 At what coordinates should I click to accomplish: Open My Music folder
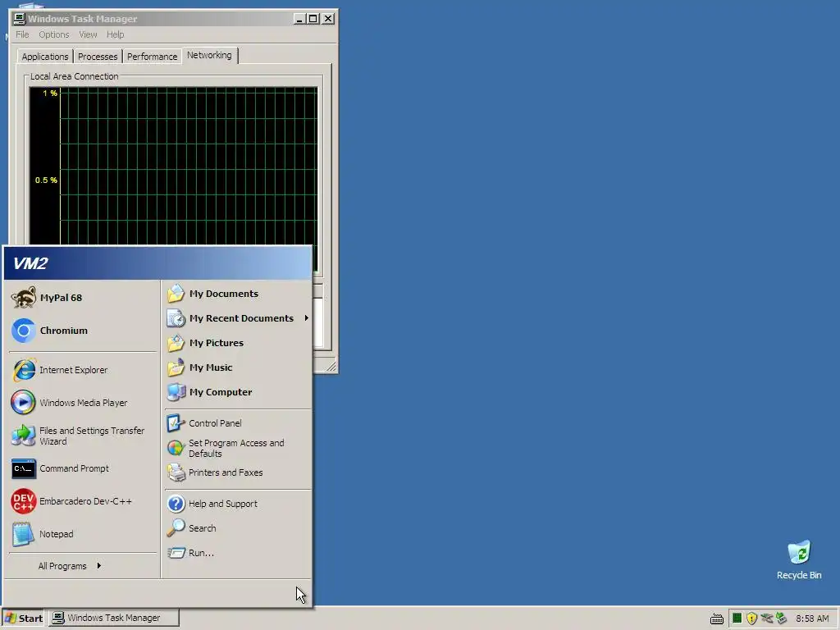point(238,367)
